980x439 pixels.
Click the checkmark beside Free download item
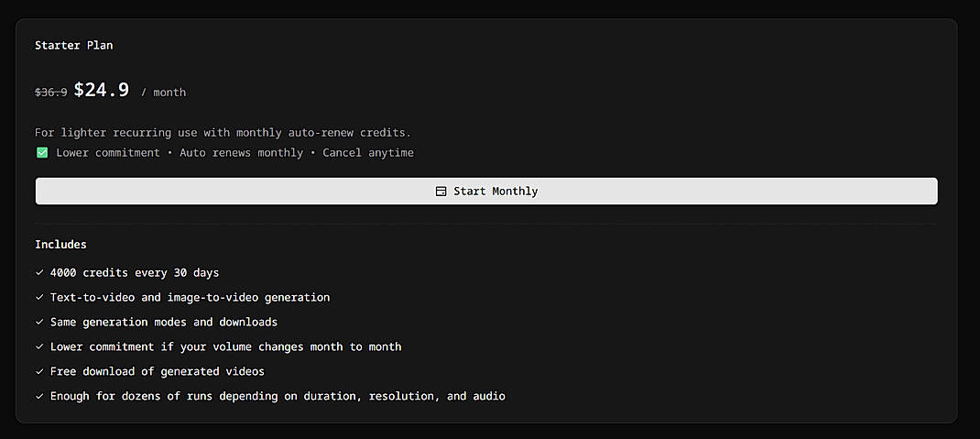pyautogui.click(x=39, y=371)
